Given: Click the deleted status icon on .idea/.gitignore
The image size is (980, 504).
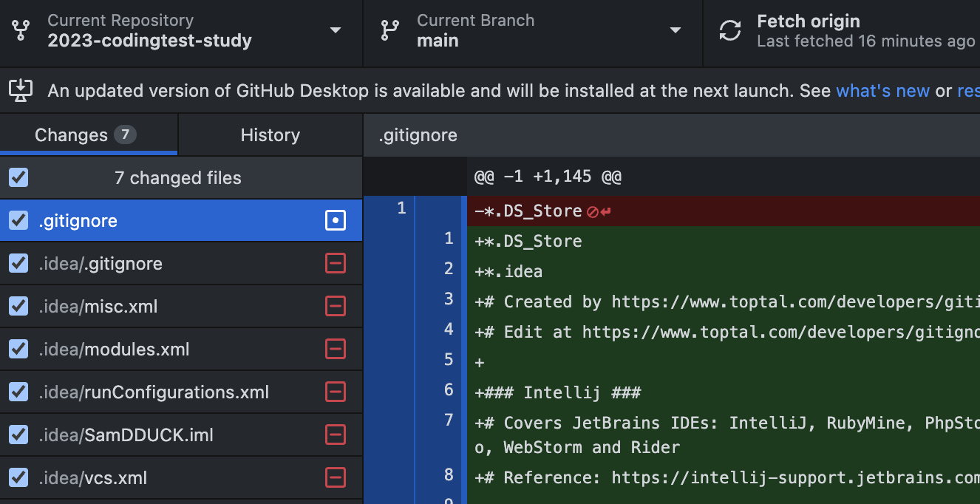Looking at the screenshot, I should point(336,263).
